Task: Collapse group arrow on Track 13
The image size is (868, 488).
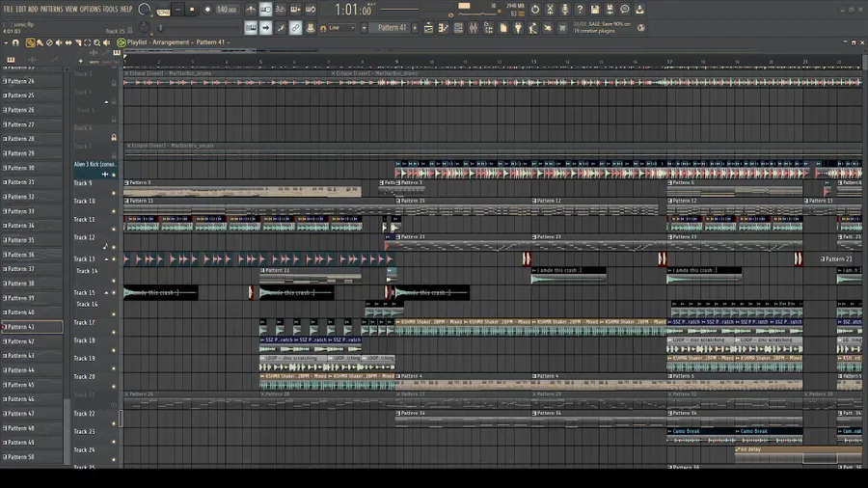Action: point(106,258)
